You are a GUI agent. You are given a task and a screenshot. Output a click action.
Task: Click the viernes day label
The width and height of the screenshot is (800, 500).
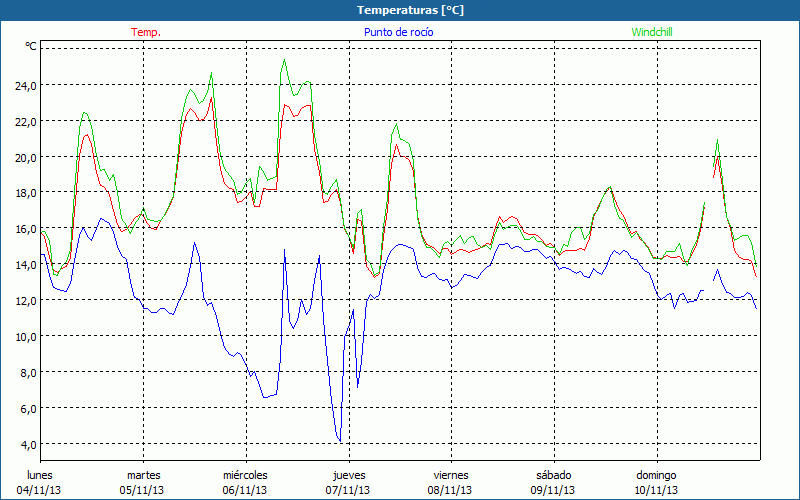[x=451, y=475]
